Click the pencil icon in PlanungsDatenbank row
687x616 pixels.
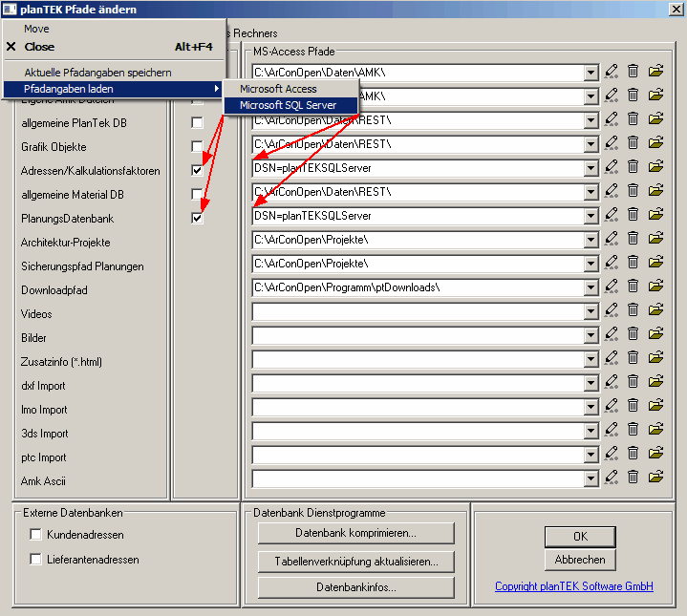pos(612,215)
